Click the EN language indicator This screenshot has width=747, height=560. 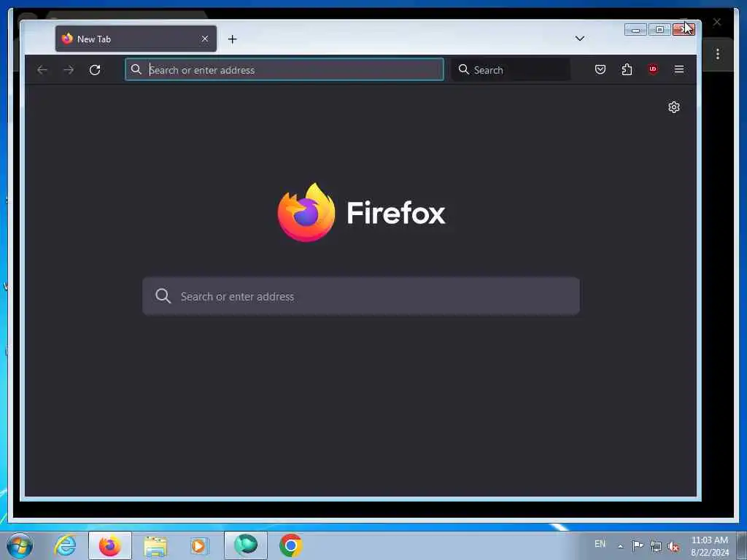600,544
